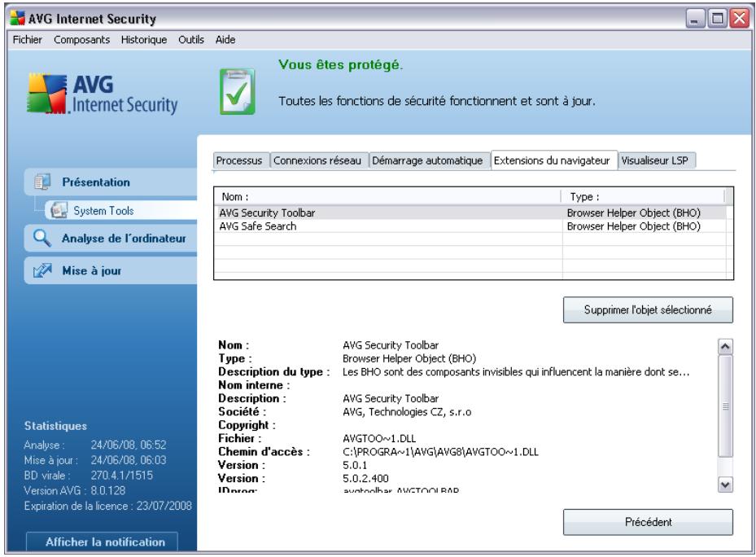756x557 pixels.
Task: Click the Mise à jour statistic 24/06/08, 06:03
Action: coord(129,460)
